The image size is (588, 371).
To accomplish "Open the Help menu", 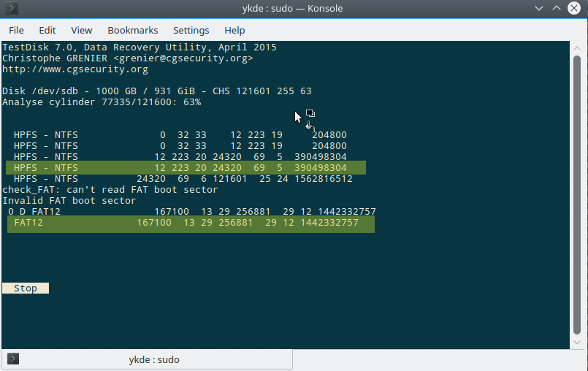I will click(x=234, y=31).
